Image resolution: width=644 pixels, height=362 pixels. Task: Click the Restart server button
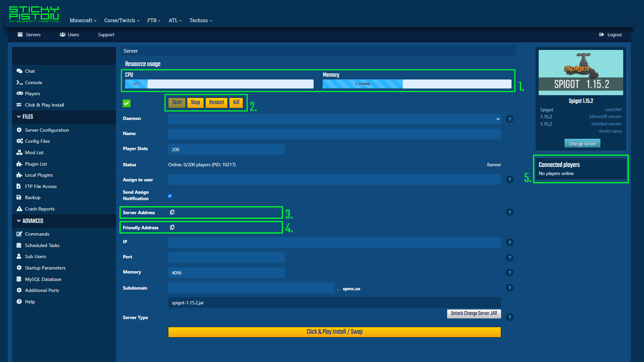pyautogui.click(x=216, y=103)
